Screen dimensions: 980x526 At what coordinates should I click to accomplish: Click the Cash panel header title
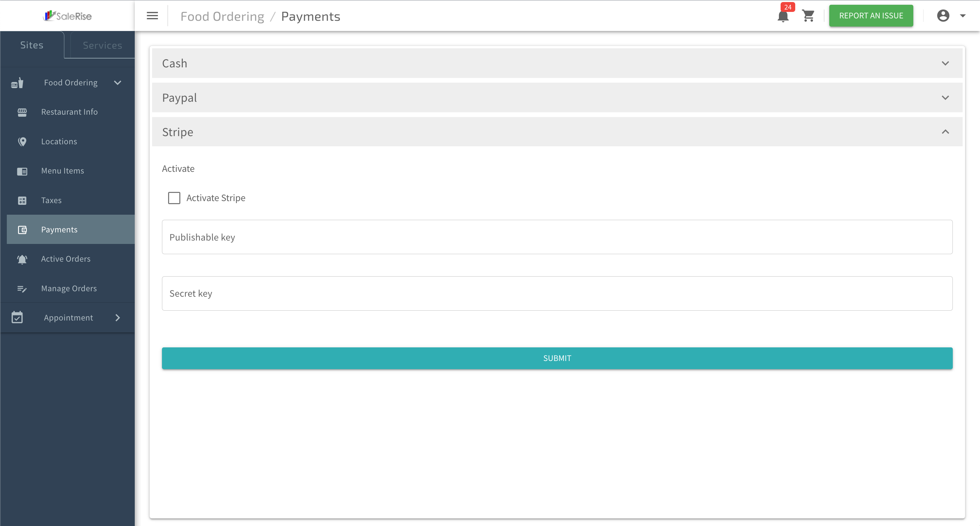pos(175,63)
